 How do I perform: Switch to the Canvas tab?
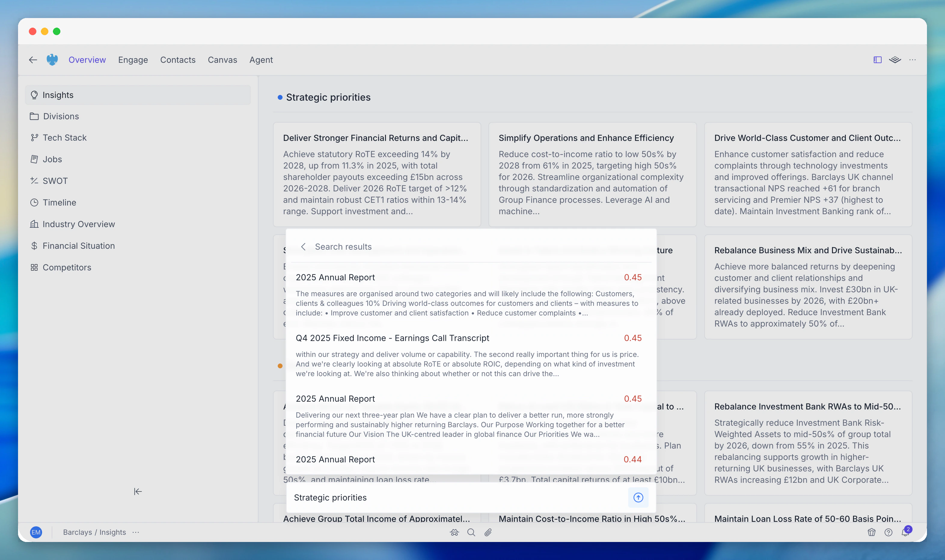222,59
